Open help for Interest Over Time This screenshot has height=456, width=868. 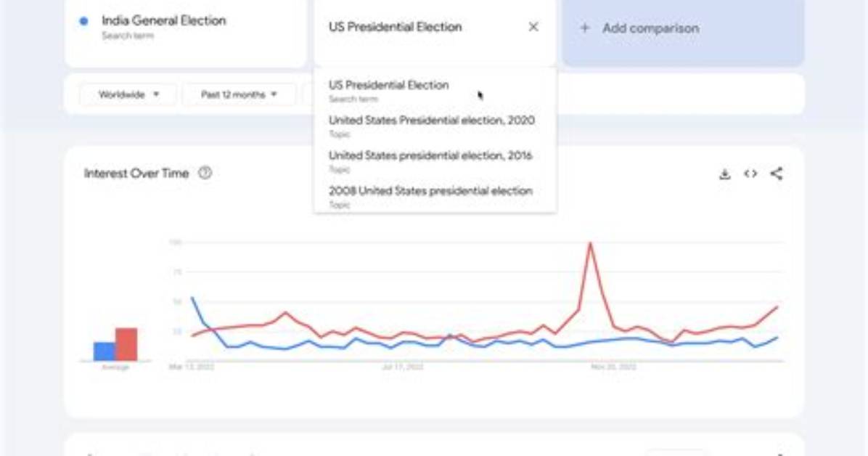(x=205, y=173)
